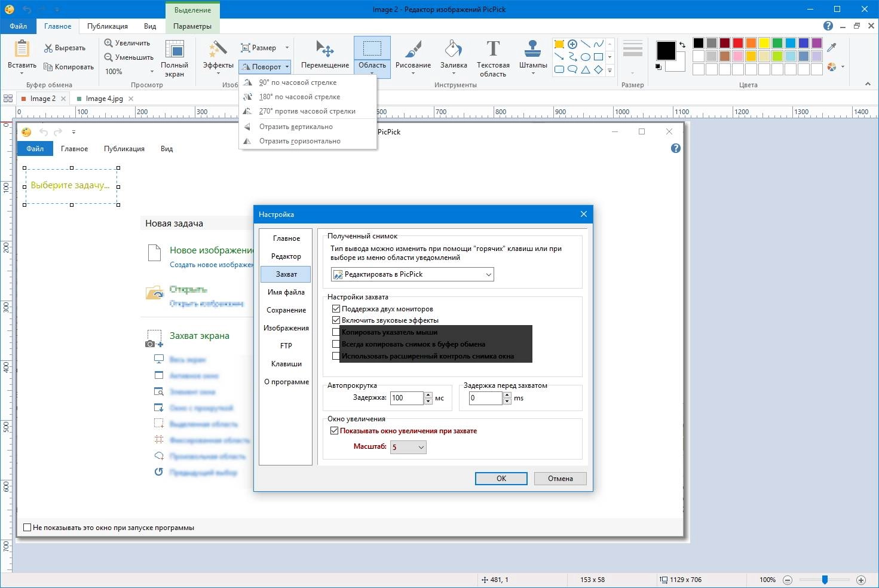
Task: Show the image thumbnails grid beside tabs
Action: [8, 99]
